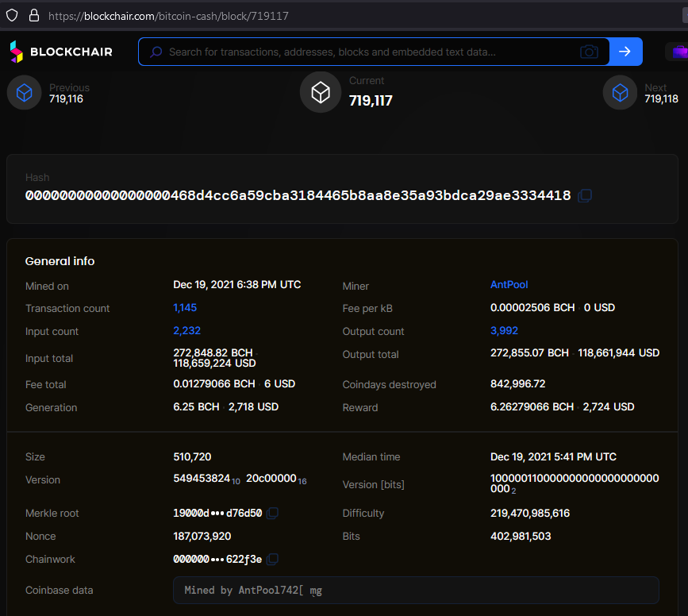688x616 pixels.
Task: Click the current block number 719,117
Action: pyautogui.click(x=371, y=101)
